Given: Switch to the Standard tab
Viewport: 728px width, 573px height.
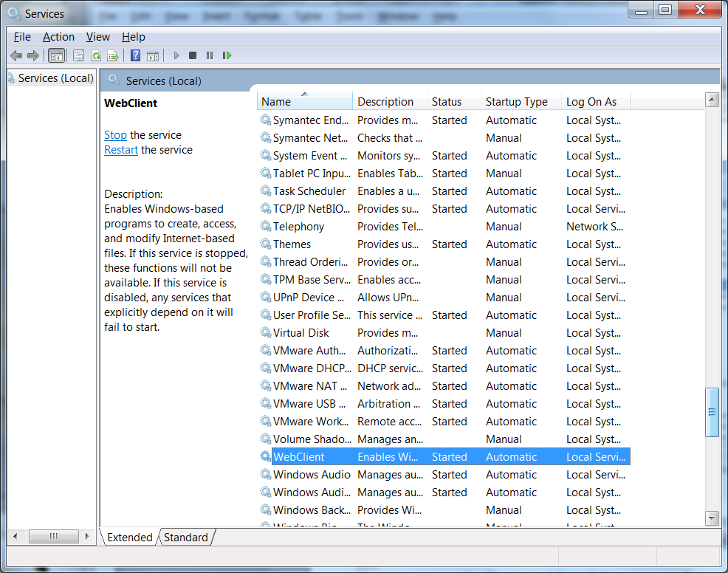Looking at the screenshot, I should pyautogui.click(x=185, y=538).
